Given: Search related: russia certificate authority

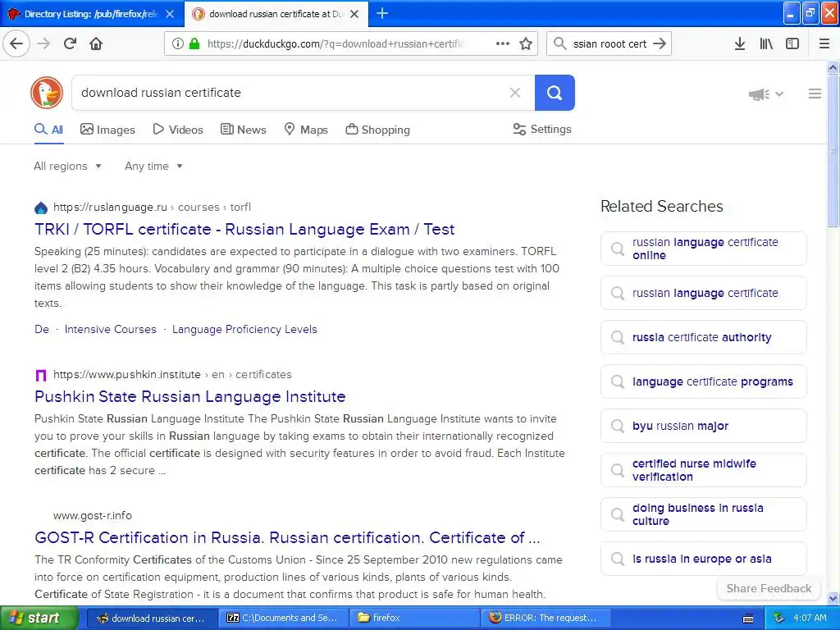Looking at the screenshot, I should (x=703, y=337).
